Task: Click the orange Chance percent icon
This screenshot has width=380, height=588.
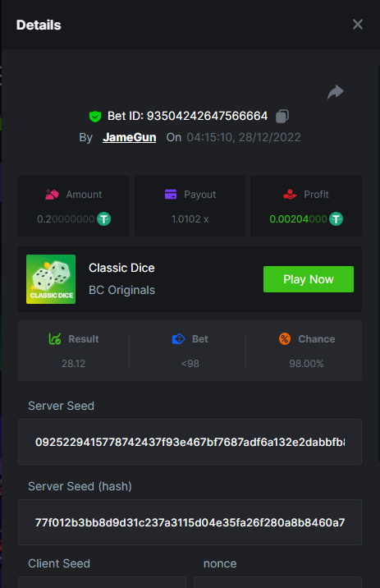Action: click(285, 339)
